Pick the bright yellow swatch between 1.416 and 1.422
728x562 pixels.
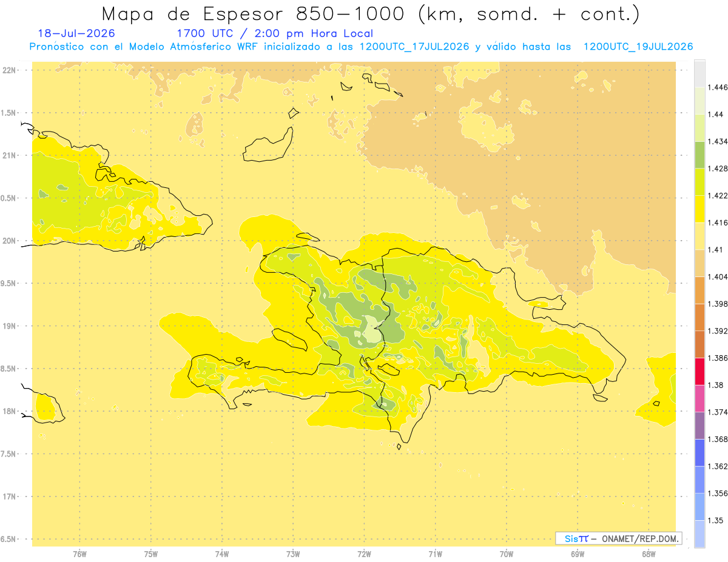pos(699,209)
